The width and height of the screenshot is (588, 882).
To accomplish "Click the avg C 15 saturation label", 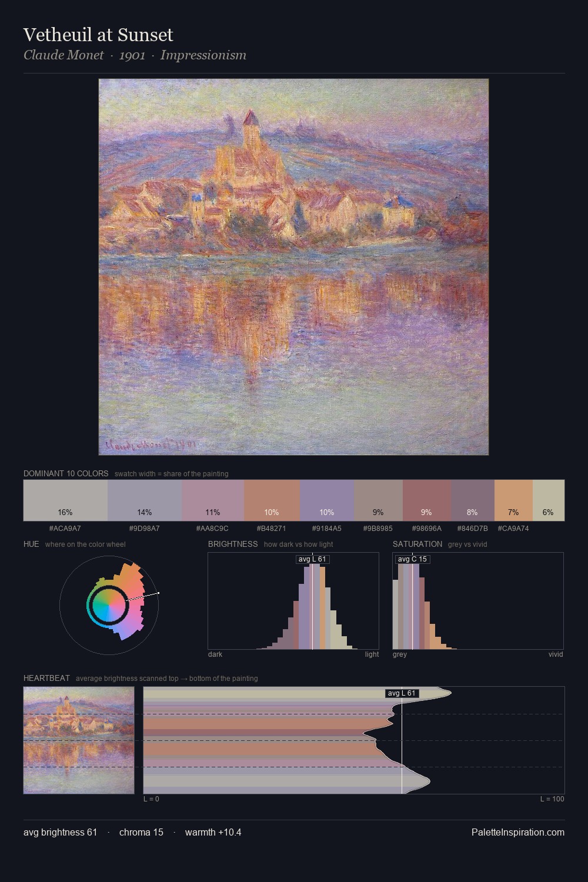I will click(412, 559).
